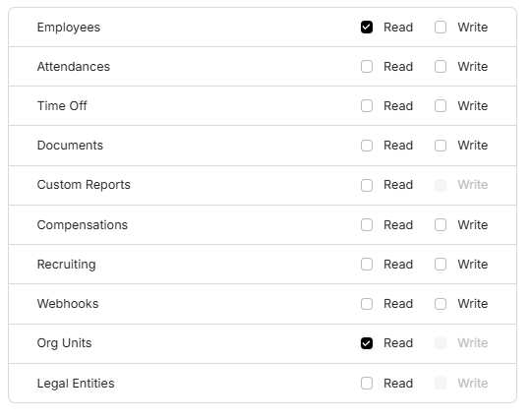Check the Attendances Write checkbox
Viewport: 531px width, 420px height.
pos(441,67)
